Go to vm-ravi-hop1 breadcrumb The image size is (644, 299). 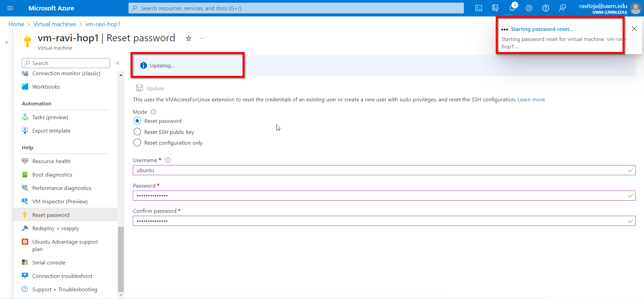pyautogui.click(x=103, y=24)
